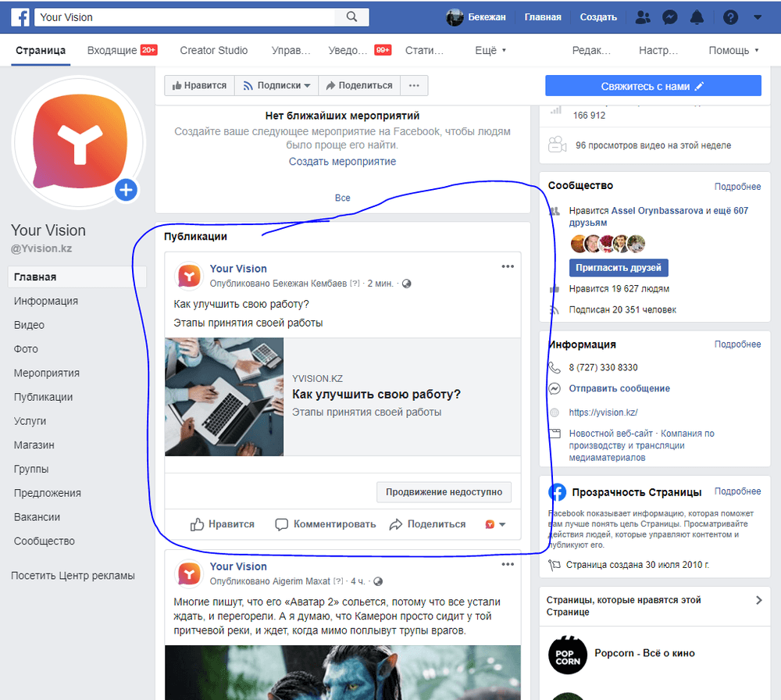The height and width of the screenshot is (700, 781).
Task: Open the Avatar movie post image
Action: point(343,673)
